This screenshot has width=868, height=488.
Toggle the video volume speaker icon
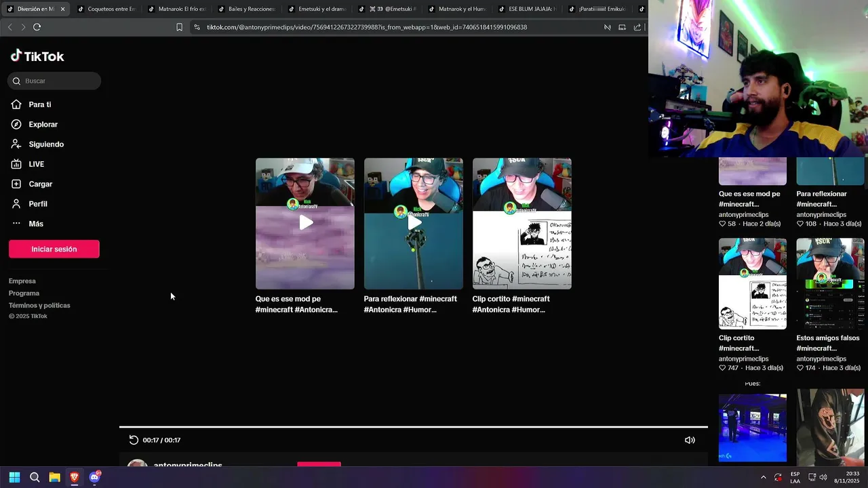(x=690, y=440)
